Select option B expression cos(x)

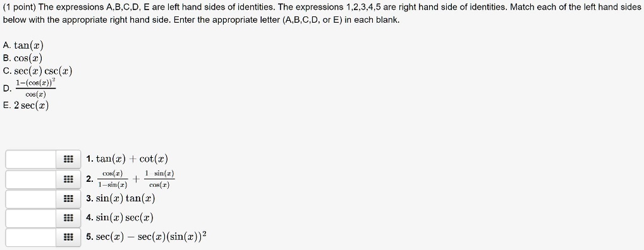point(28,58)
